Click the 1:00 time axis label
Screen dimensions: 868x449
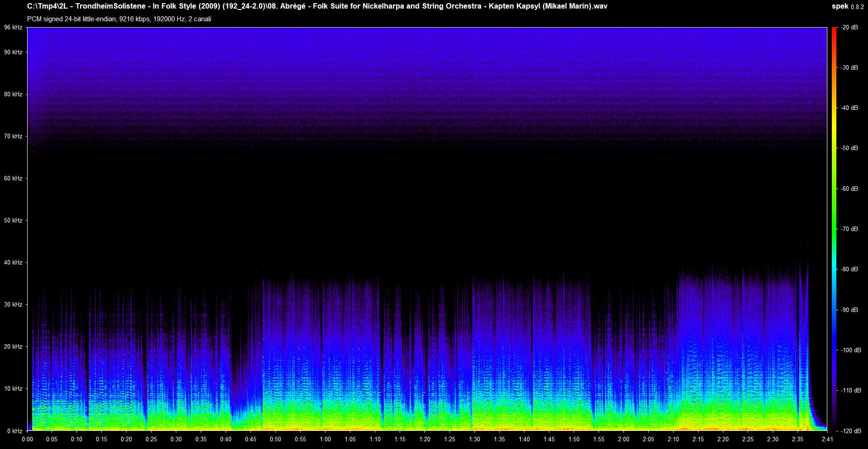click(x=325, y=440)
